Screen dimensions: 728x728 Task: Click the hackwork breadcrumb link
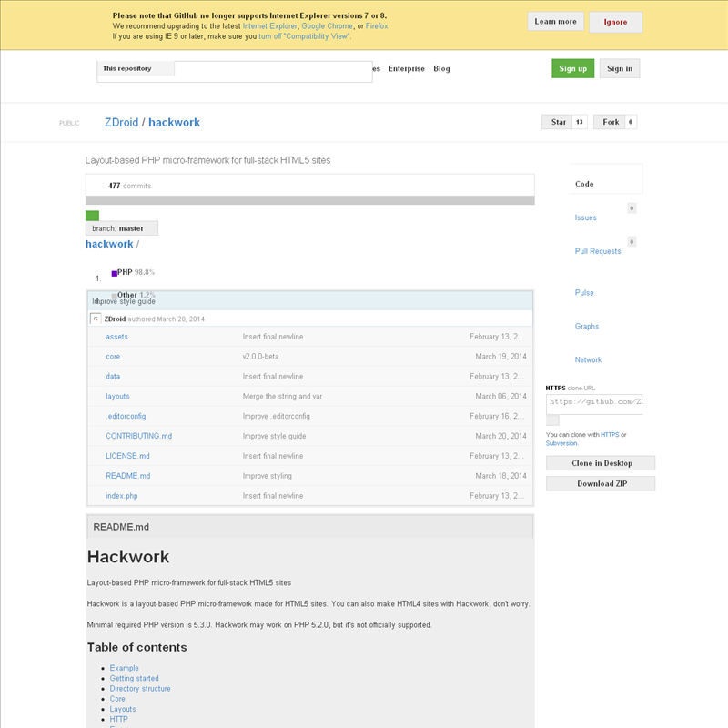pyautogui.click(x=109, y=244)
